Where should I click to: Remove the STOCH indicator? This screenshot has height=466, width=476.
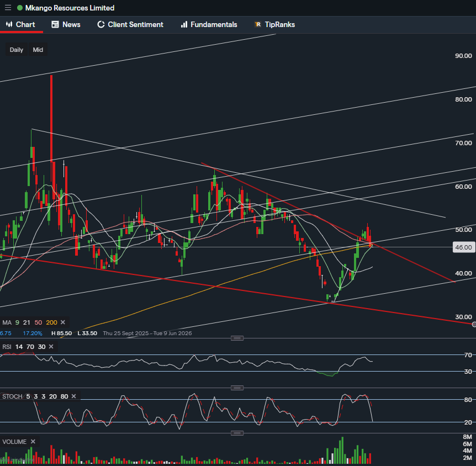pyautogui.click(x=73, y=396)
